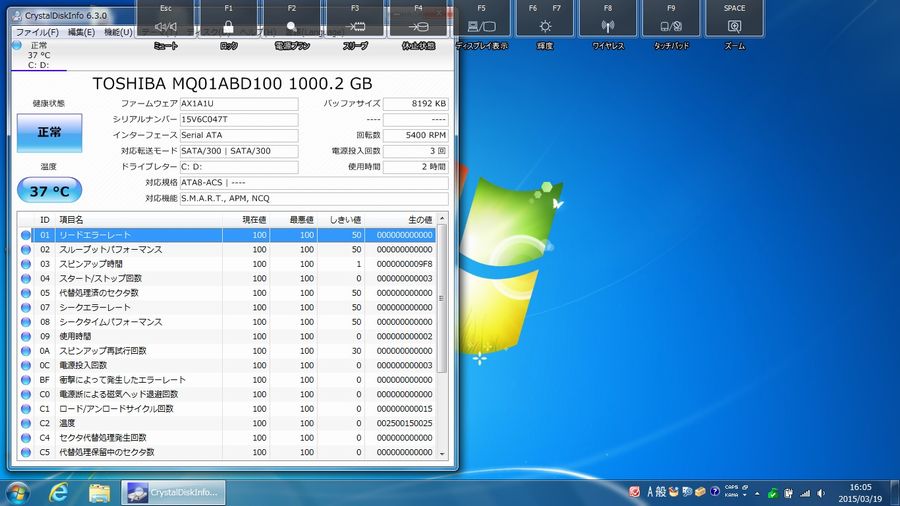Sort by the ID column header
Viewport: 900px width, 506px height.
pyautogui.click(x=44, y=220)
